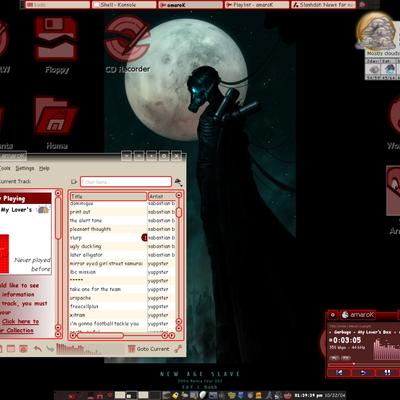The image size is (400, 400).
Task: Pause playback in amaroK player
Action: [x=387, y=372]
